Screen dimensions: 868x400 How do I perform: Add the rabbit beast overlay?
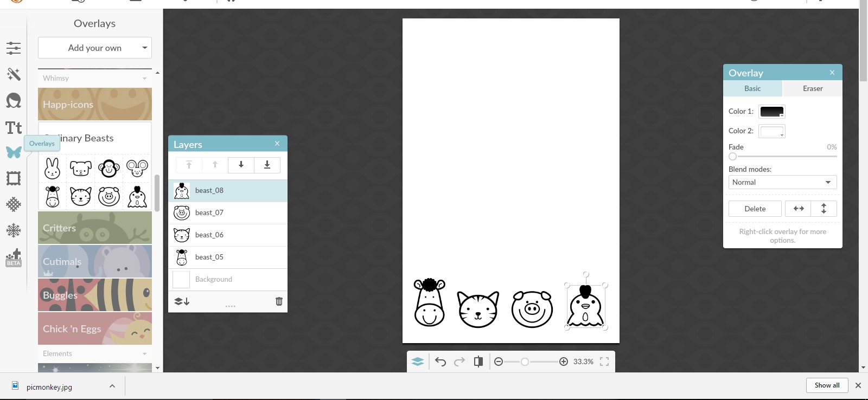[x=53, y=168]
